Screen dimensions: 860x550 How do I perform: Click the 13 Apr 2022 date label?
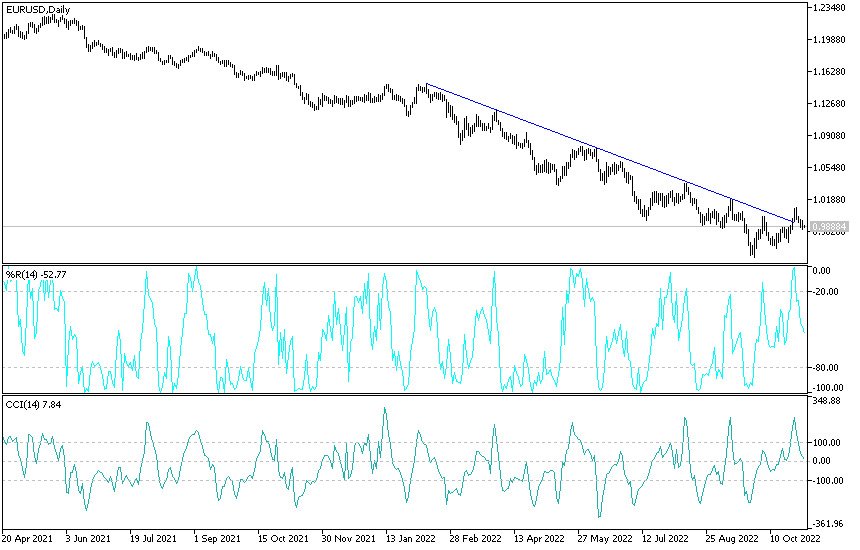[x=539, y=538]
